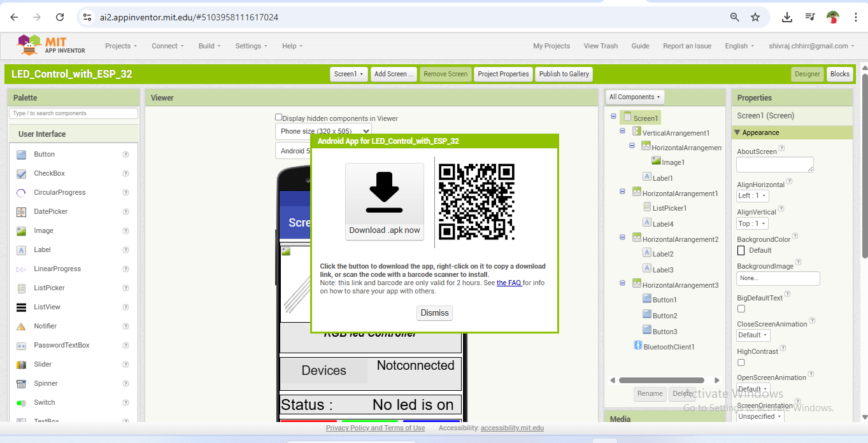
Task: Open the Help menu
Action: click(292, 46)
